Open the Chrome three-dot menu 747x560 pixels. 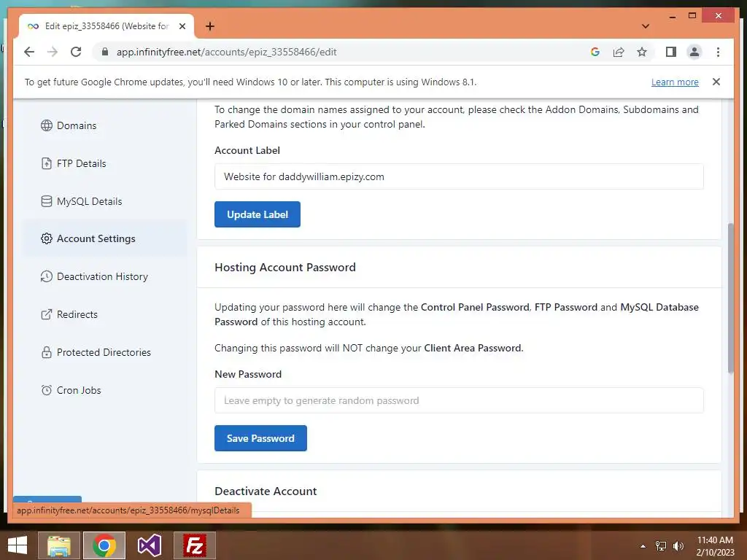pos(718,52)
